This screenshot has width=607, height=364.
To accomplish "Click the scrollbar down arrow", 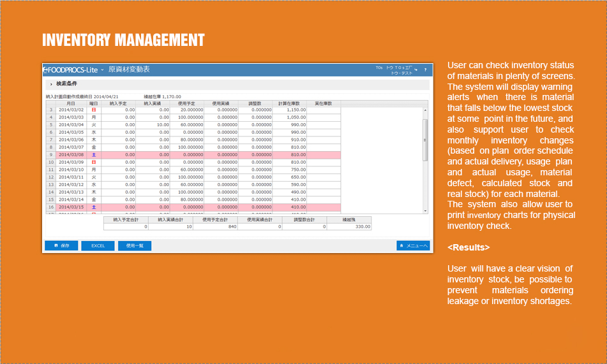I will click(425, 210).
